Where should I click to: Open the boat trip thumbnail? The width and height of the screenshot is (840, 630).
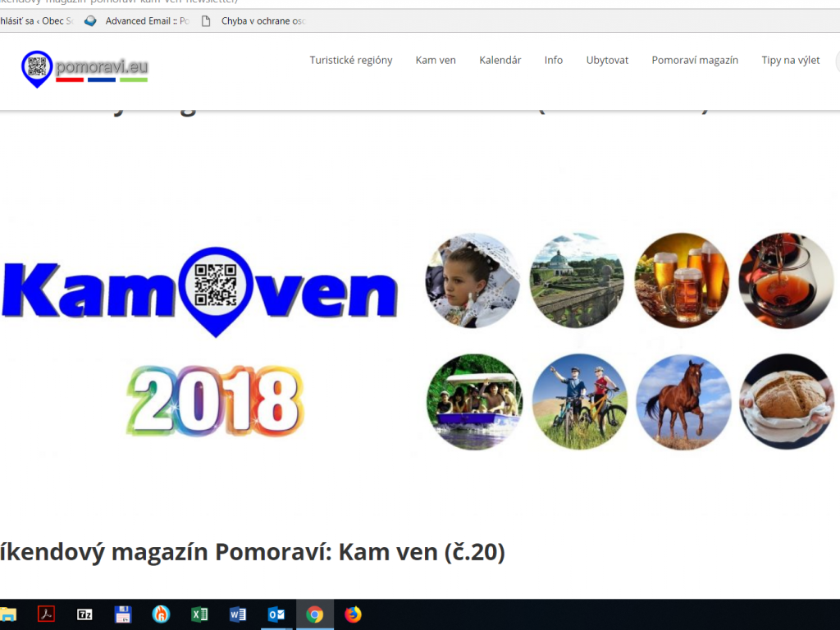(475, 402)
